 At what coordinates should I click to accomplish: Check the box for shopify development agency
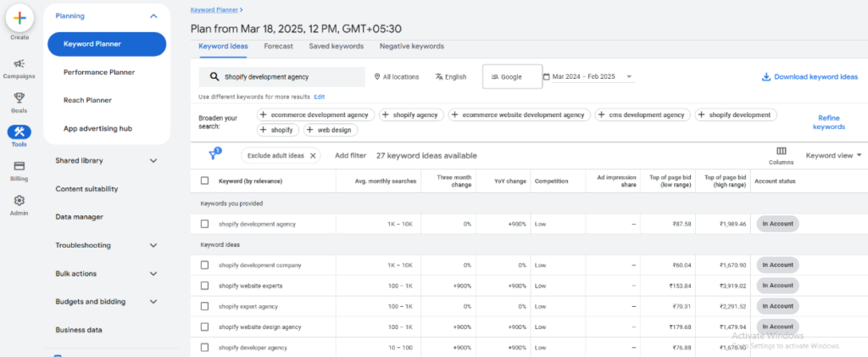204,224
